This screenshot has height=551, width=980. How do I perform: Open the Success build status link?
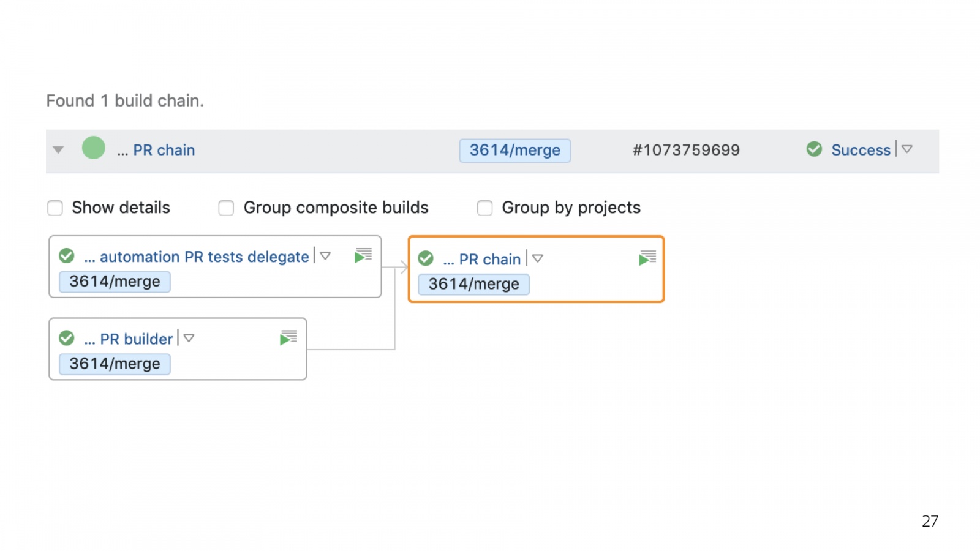click(861, 150)
